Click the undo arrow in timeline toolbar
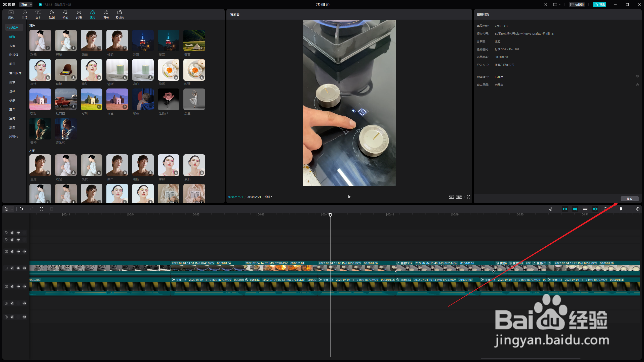 click(21, 209)
